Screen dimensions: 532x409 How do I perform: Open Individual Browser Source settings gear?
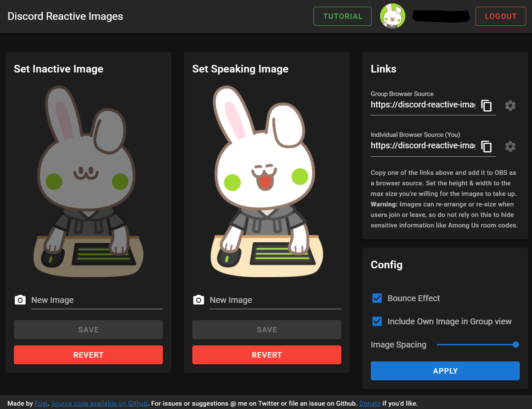coord(510,146)
